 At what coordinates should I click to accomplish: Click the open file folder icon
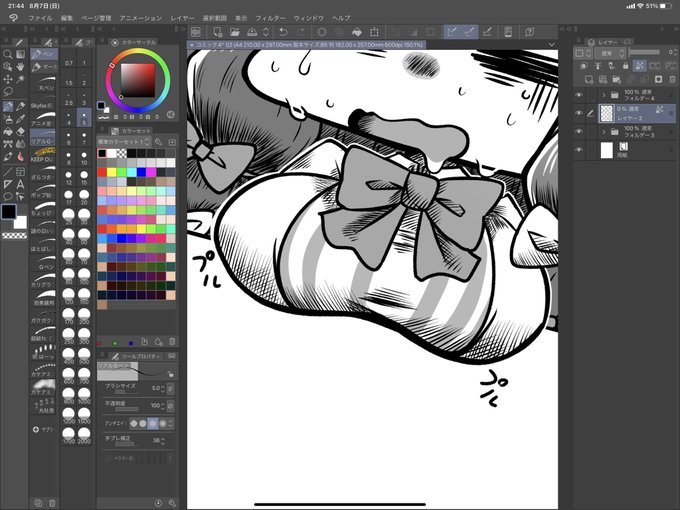coord(235,32)
